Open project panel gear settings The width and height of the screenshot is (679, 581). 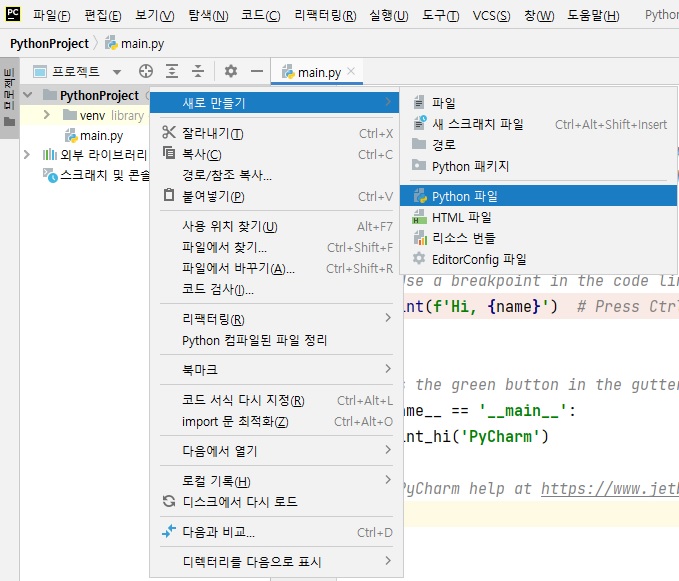[x=231, y=71]
